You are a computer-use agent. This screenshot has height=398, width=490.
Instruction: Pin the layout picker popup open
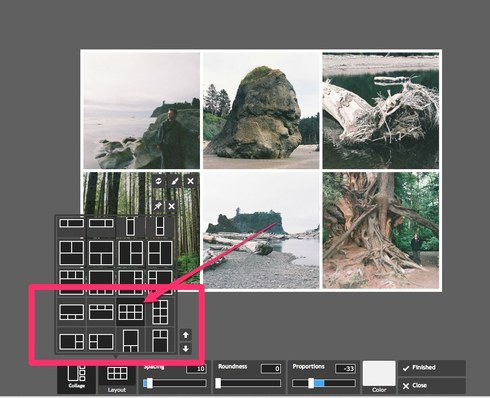(158, 206)
